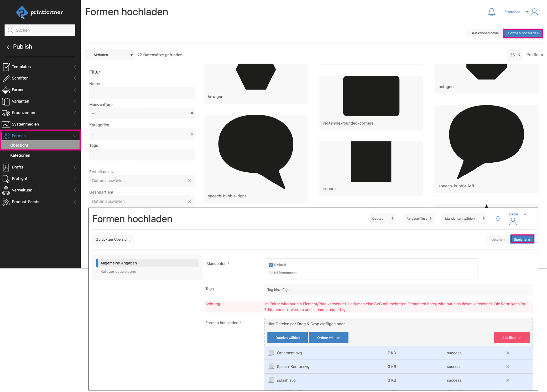Open the Mandanten wählen dropdown
Screen dimensions: 547x392
coord(464,219)
